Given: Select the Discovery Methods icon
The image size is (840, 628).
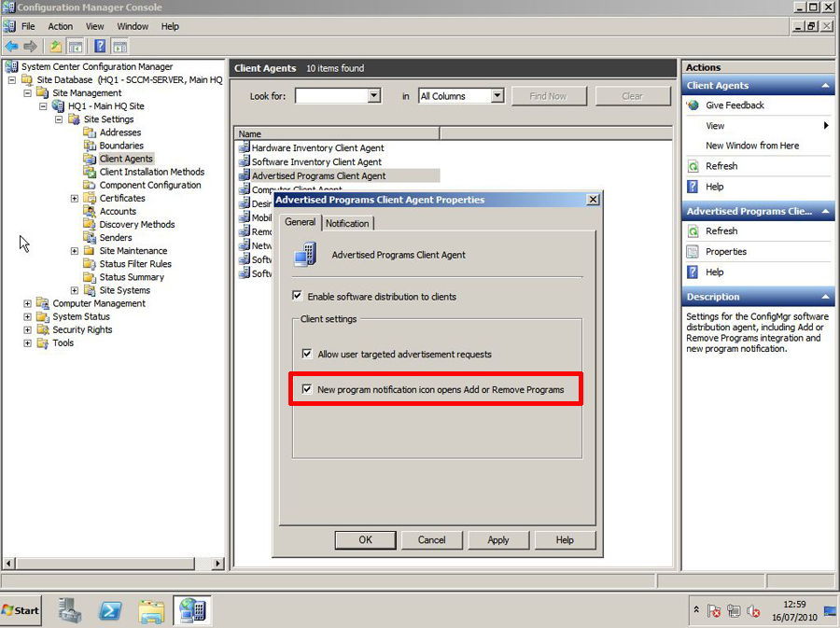Looking at the screenshot, I should pos(90,224).
